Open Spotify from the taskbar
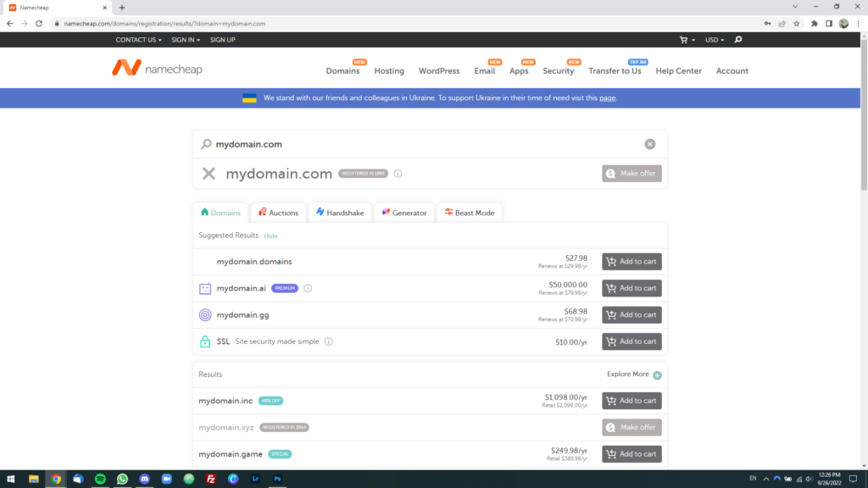 coord(100,480)
